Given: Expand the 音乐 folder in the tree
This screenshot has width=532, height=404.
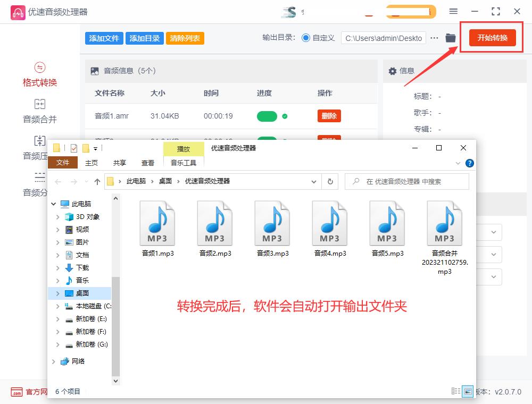Looking at the screenshot, I should click(x=57, y=280).
